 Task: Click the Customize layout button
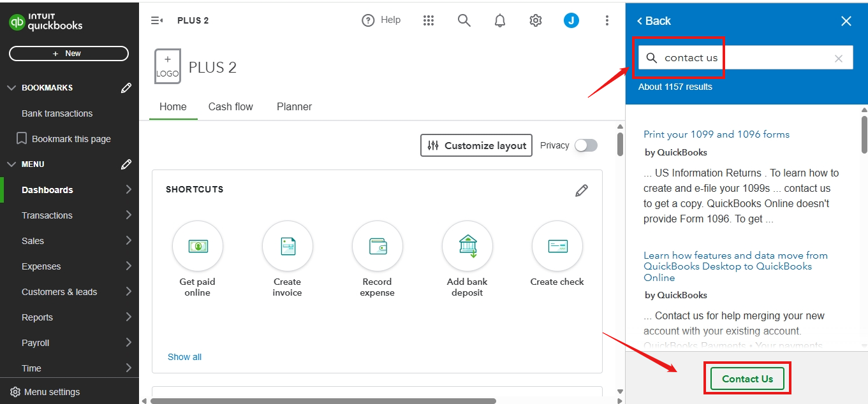476,145
